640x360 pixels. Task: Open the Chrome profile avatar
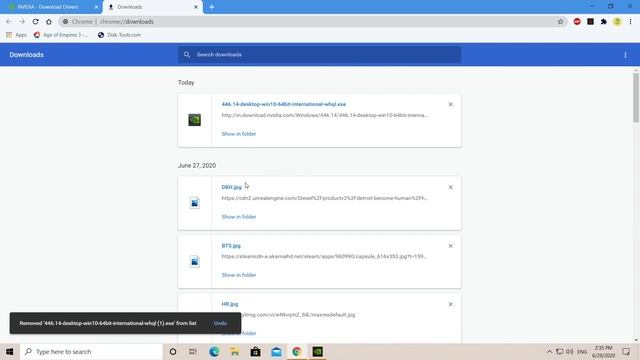tap(617, 22)
